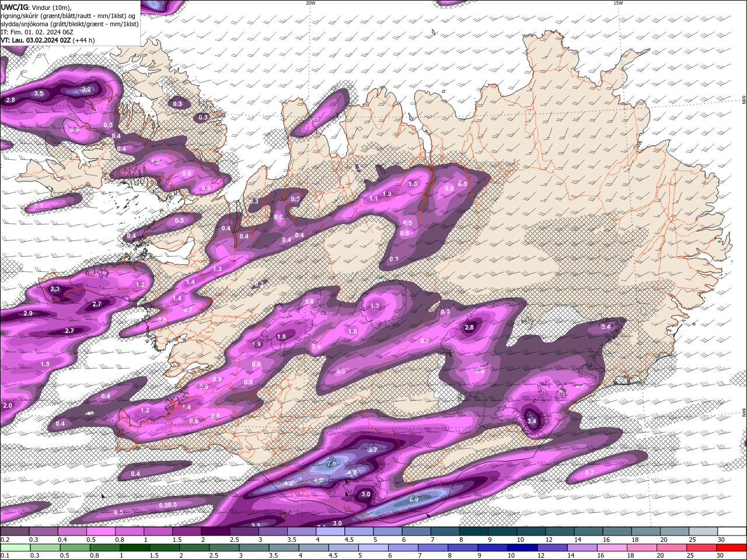747x560 pixels.
Task: Click lower legend navy blue swatch from 10 to 12
Action: (x=523, y=547)
